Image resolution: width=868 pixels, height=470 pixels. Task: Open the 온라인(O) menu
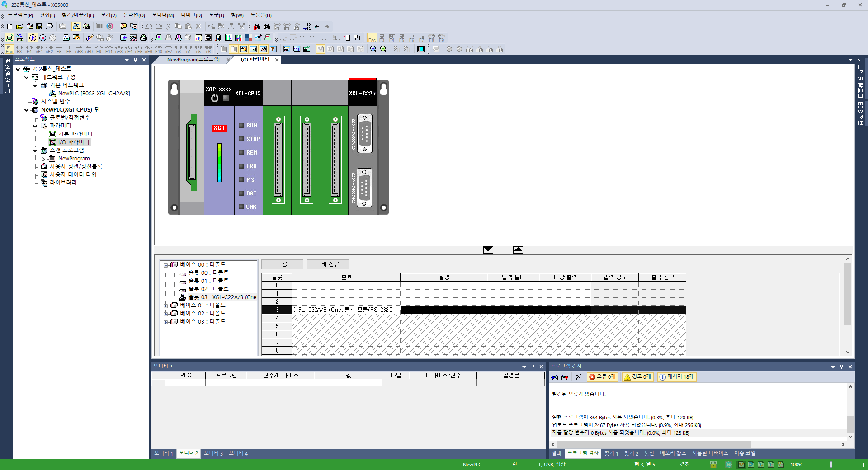(134, 15)
